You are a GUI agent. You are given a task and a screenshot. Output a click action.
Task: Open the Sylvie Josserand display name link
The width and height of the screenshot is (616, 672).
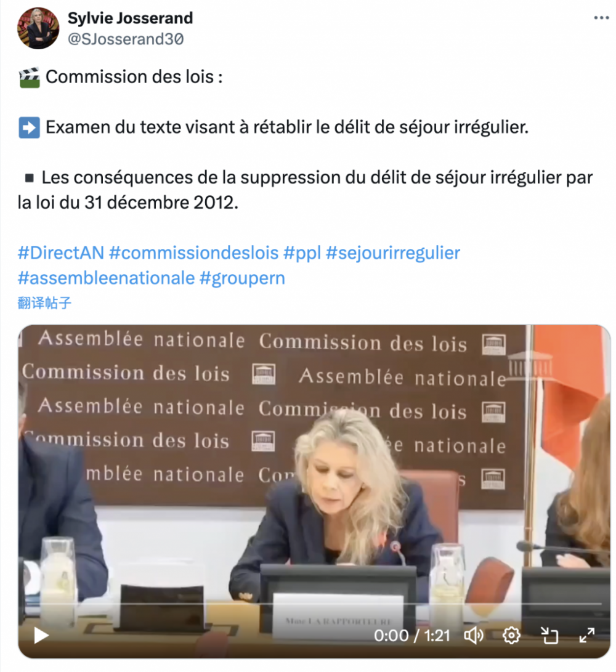131,18
